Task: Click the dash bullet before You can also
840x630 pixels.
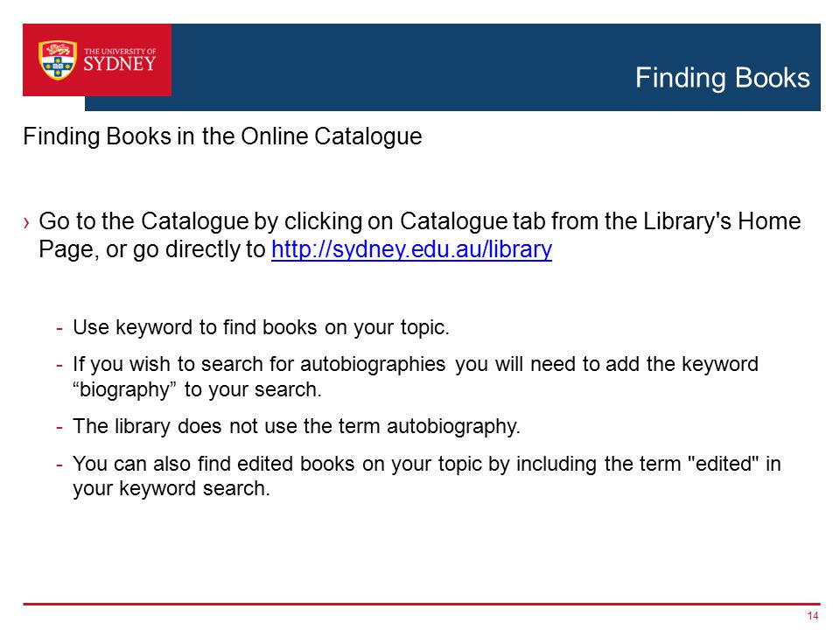Action: (59, 464)
